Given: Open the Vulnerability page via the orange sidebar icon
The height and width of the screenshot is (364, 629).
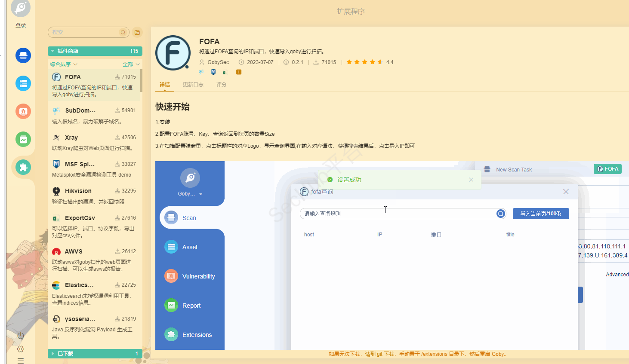Looking at the screenshot, I should (x=23, y=111).
